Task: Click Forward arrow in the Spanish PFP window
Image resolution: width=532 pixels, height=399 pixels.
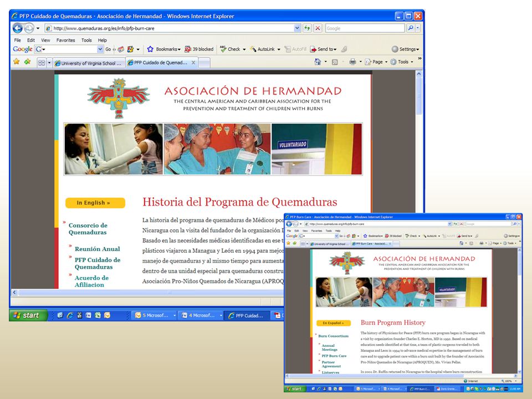Action: (x=29, y=28)
